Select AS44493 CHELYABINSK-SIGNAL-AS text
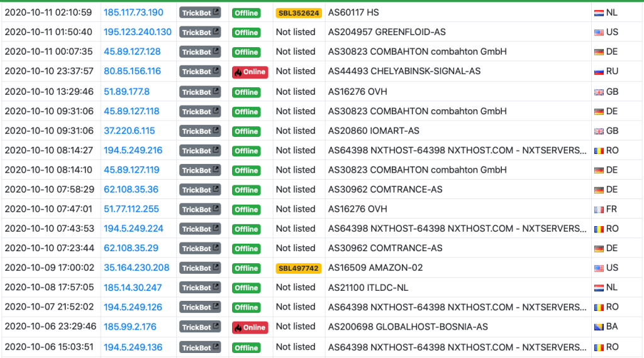 coord(404,72)
